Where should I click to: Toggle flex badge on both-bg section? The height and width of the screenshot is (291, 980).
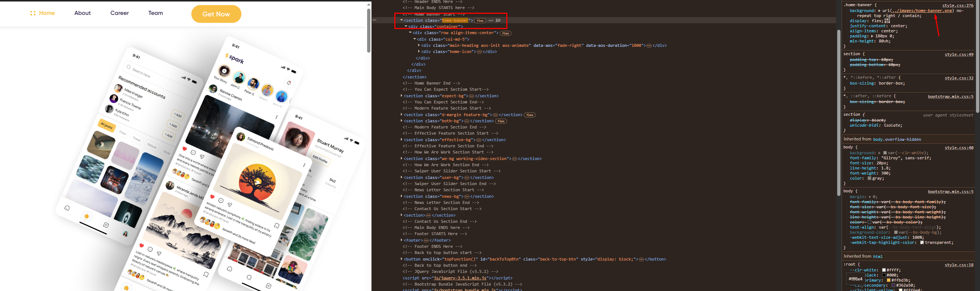click(x=501, y=121)
